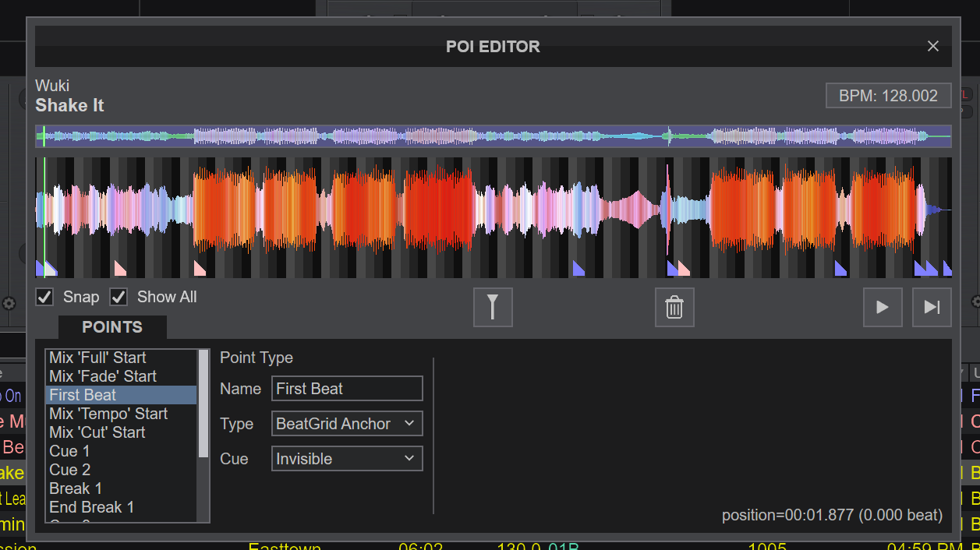Select Mix 'Tempo' Start in the points list
This screenshot has height=550, width=980.
(x=121, y=414)
